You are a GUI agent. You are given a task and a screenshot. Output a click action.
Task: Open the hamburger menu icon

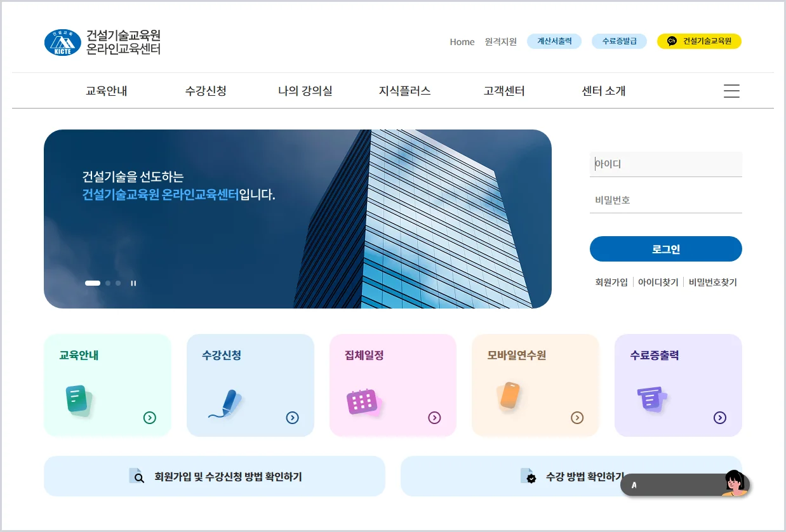point(731,91)
